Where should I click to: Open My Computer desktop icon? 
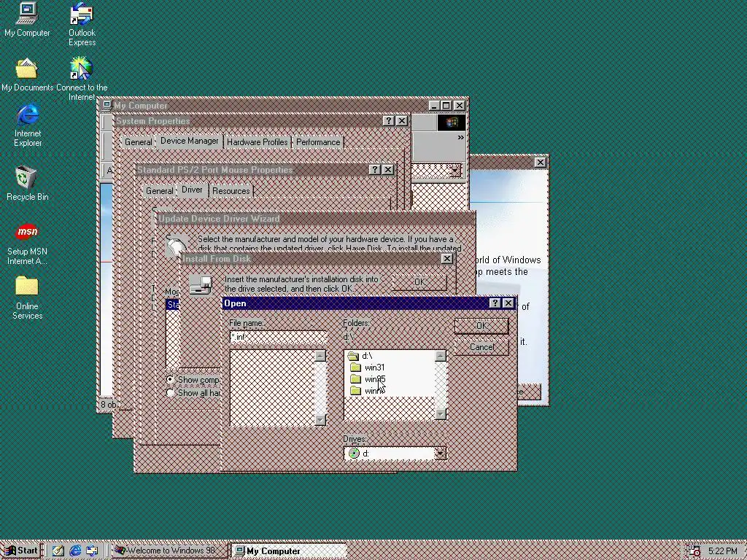coord(27,19)
